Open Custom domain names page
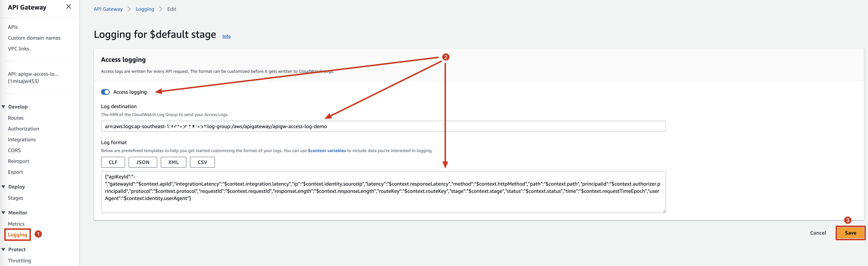This screenshot has width=868, height=266. coord(34,38)
